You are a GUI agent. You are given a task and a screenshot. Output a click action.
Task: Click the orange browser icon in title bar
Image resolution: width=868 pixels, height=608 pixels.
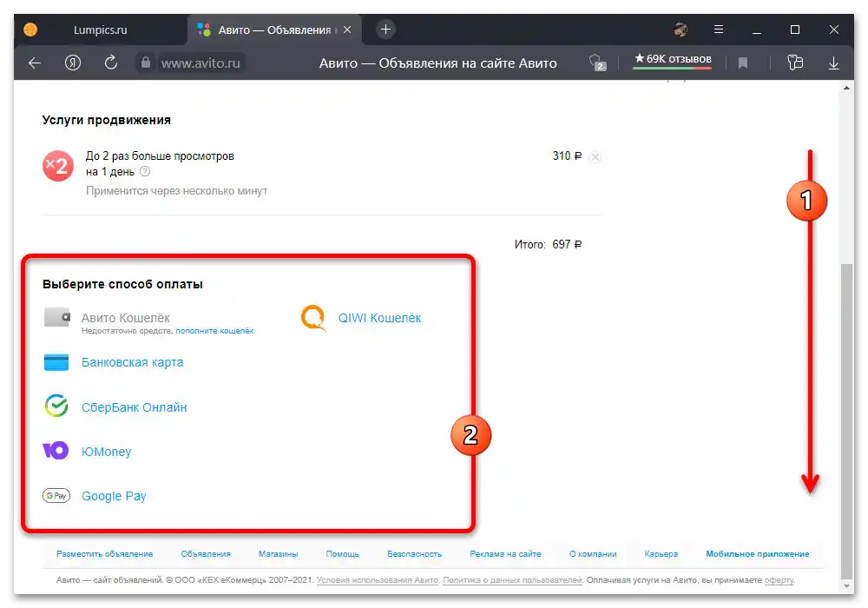[x=30, y=30]
